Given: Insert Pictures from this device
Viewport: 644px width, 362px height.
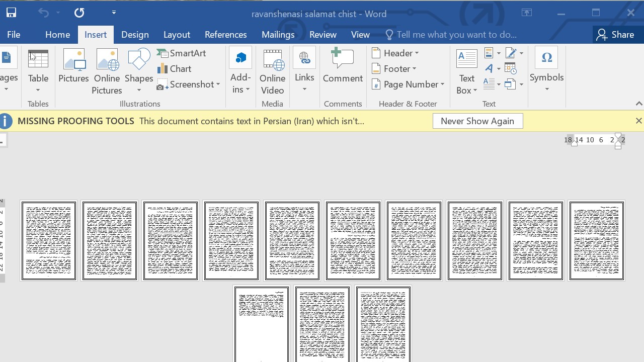Looking at the screenshot, I should pyautogui.click(x=73, y=66).
